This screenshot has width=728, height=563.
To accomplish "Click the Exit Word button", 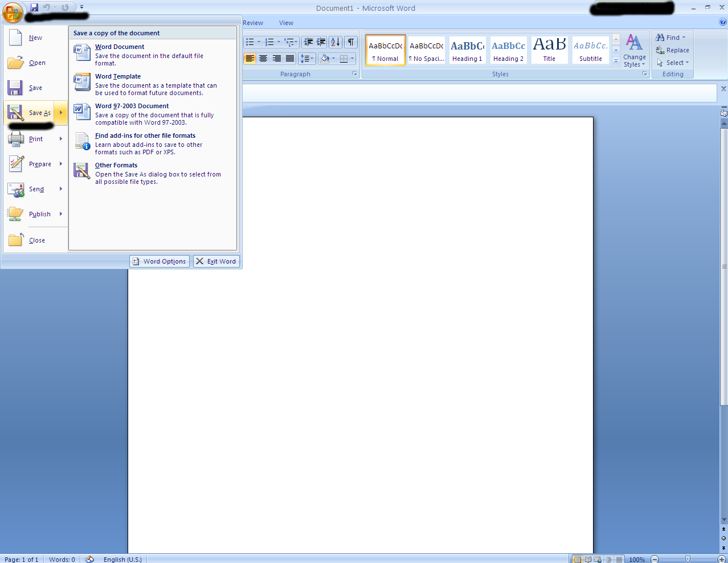I will [216, 261].
